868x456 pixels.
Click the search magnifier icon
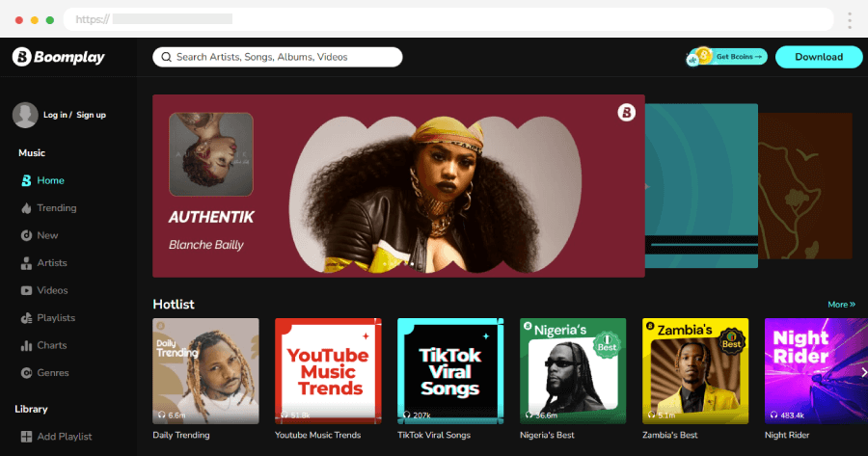click(166, 57)
